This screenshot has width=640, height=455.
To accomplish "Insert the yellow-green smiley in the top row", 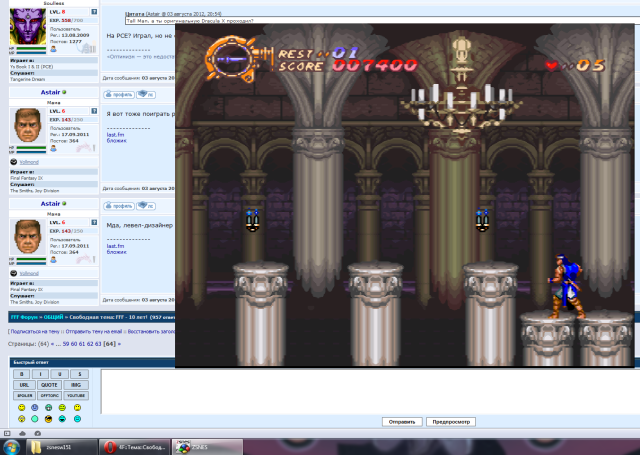I will (x=62, y=407).
